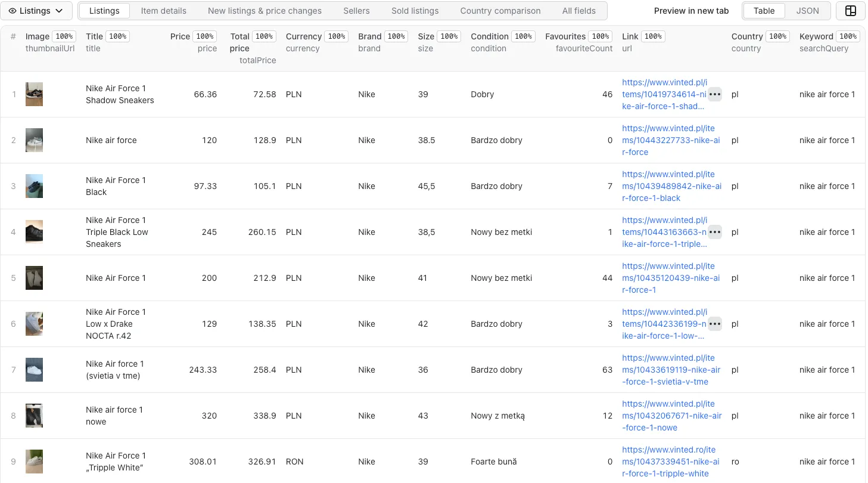Screen dimensions: 868x483
Task: Open thumbnail for the 120 PLN Nike air force
Action: point(34,140)
